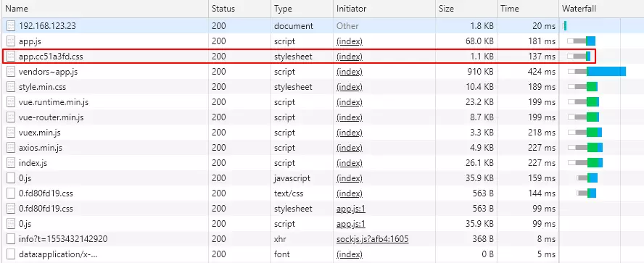Select the vue.runtime.min.js request
Screen dimensions: 644x263
pos(322,102)
